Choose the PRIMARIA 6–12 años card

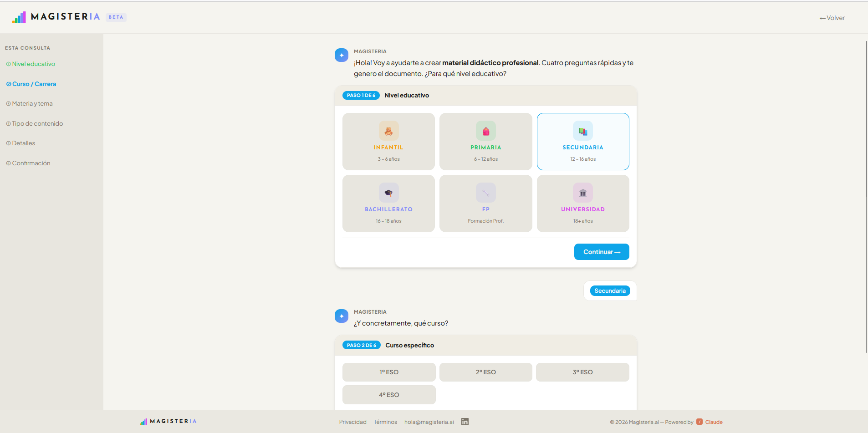tap(486, 142)
